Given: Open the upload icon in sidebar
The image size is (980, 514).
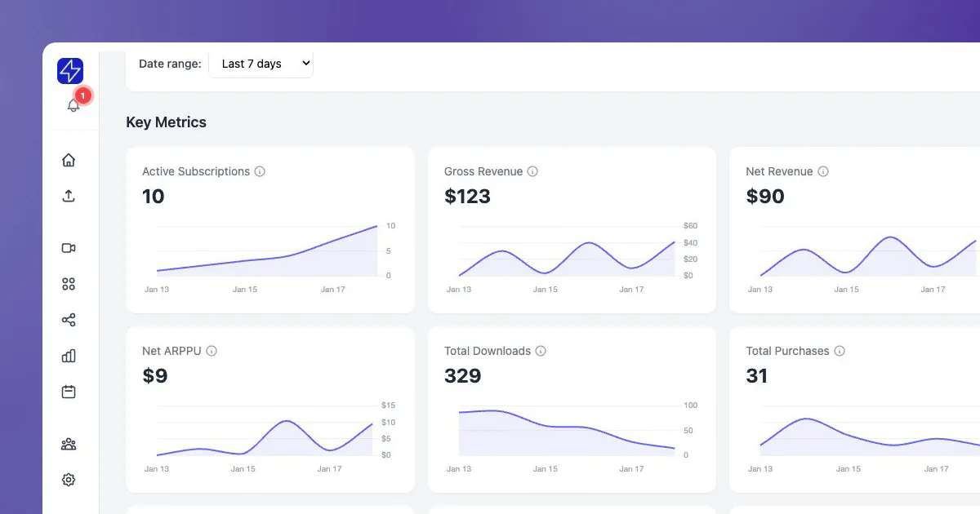Looking at the screenshot, I should pyautogui.click(x=69, y=196).
